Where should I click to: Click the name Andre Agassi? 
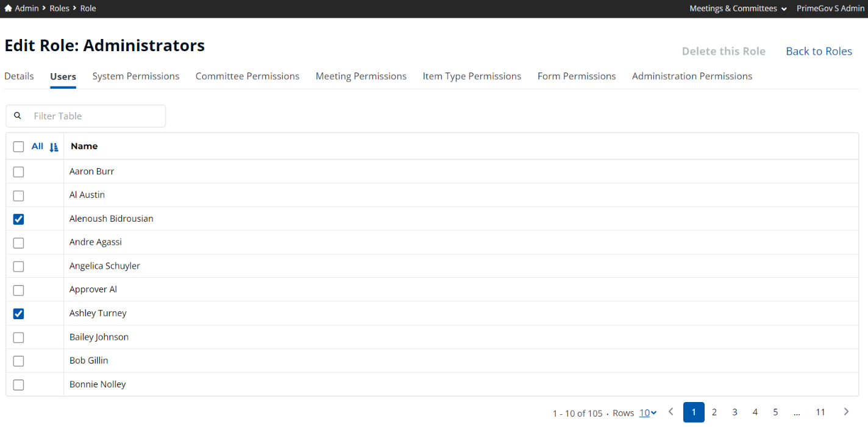pos(95,242)
